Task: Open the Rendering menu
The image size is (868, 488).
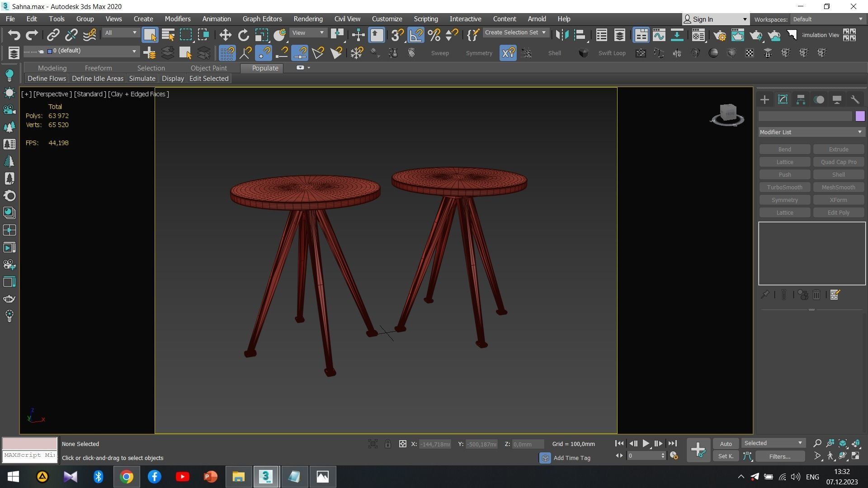Action: pos(308,19)
